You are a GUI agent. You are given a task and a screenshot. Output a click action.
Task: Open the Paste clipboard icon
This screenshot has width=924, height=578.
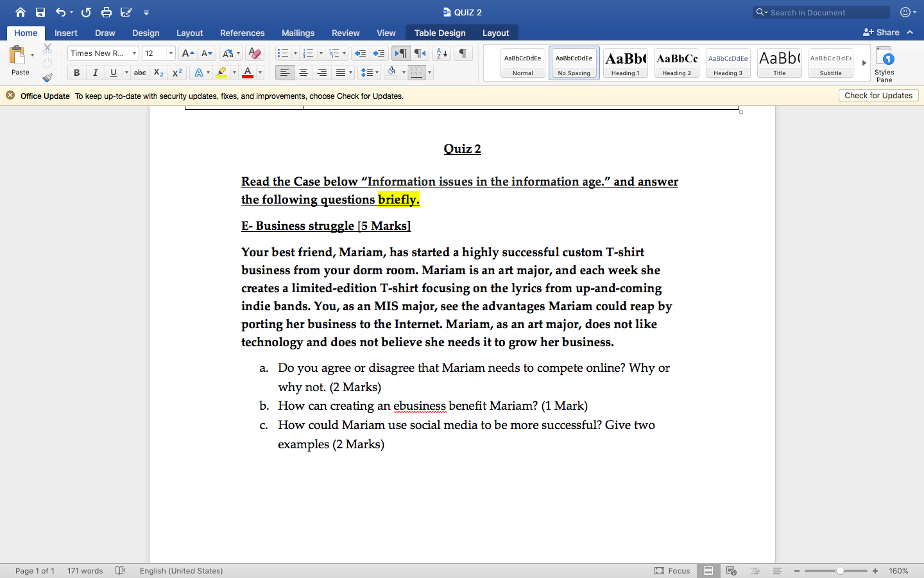(17, 55)
